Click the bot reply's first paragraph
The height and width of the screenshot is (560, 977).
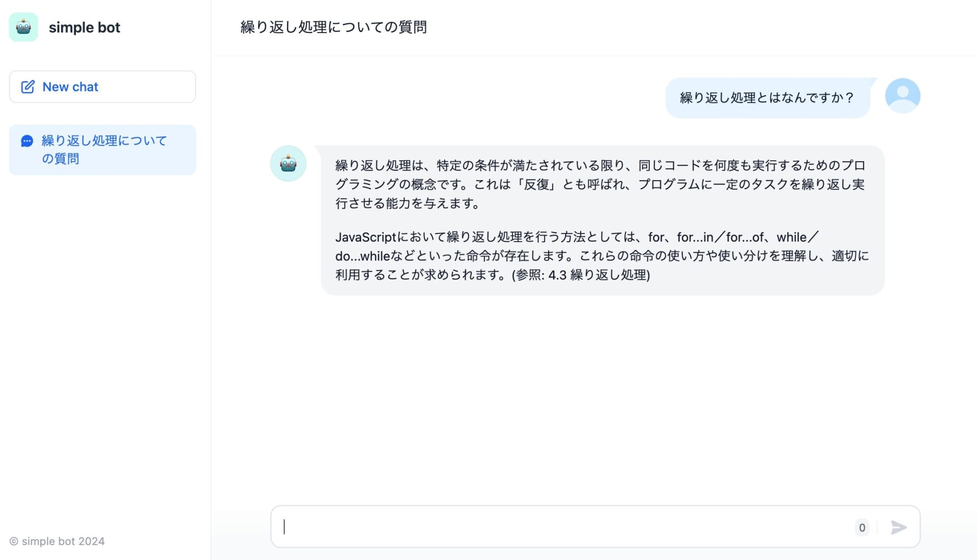(x=600, y=184)
